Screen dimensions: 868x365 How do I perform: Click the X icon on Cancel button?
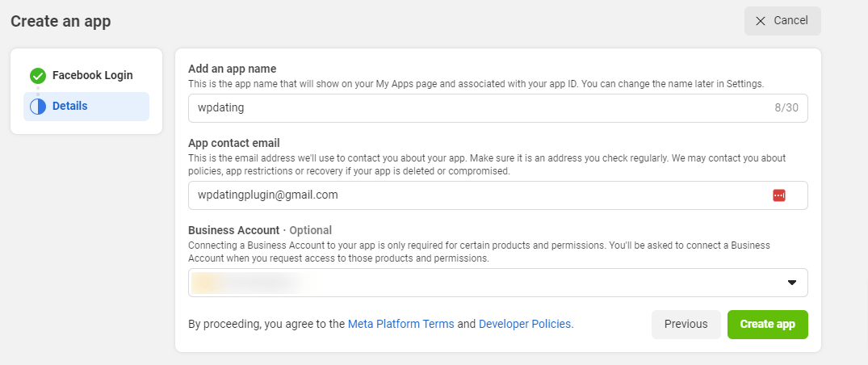[x=761, y=21]
